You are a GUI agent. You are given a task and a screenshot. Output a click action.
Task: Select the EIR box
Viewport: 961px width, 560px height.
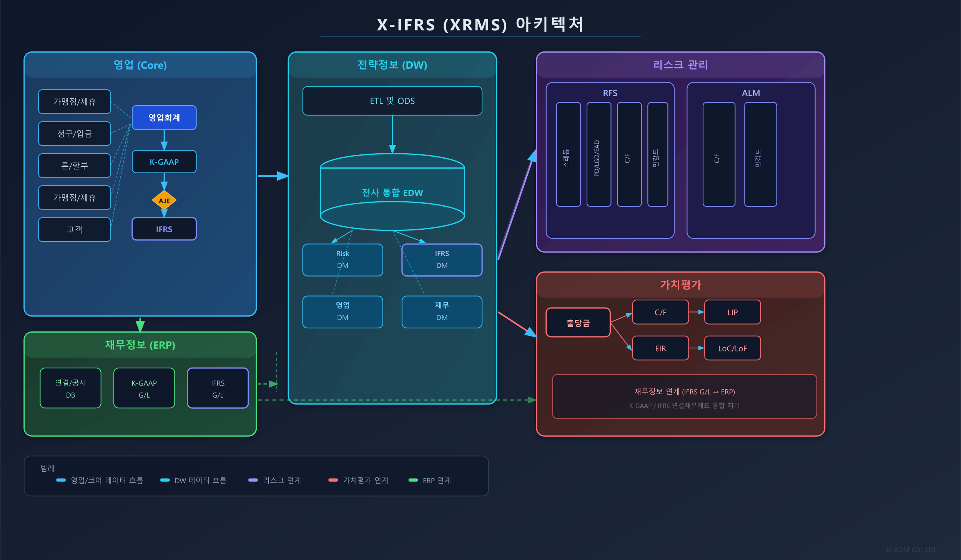660,348
